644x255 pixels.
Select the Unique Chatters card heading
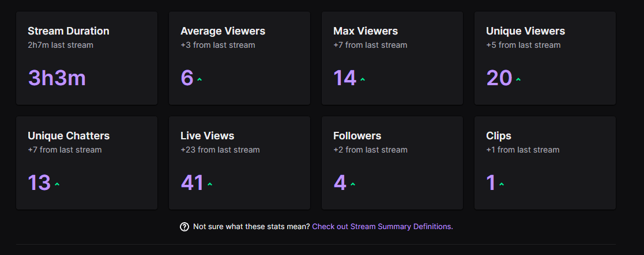point(69,136)
